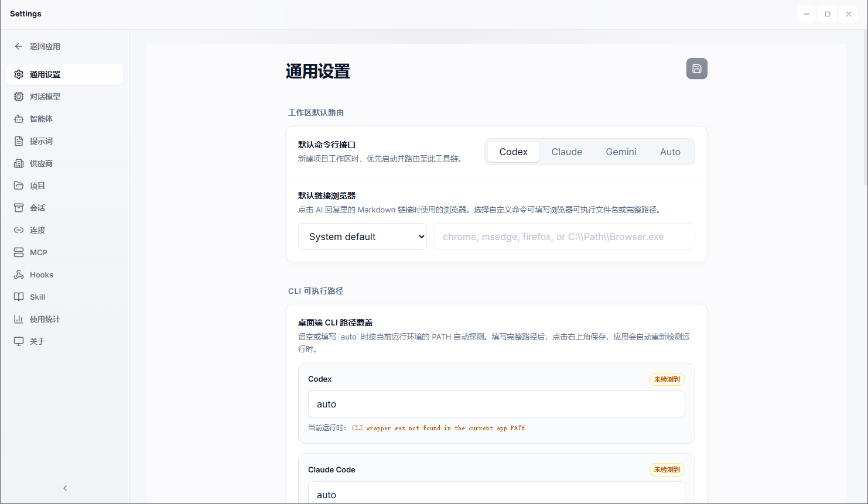Click the Claude Code card title
Screen dimensions: 868x504
(x=332, y=469)
